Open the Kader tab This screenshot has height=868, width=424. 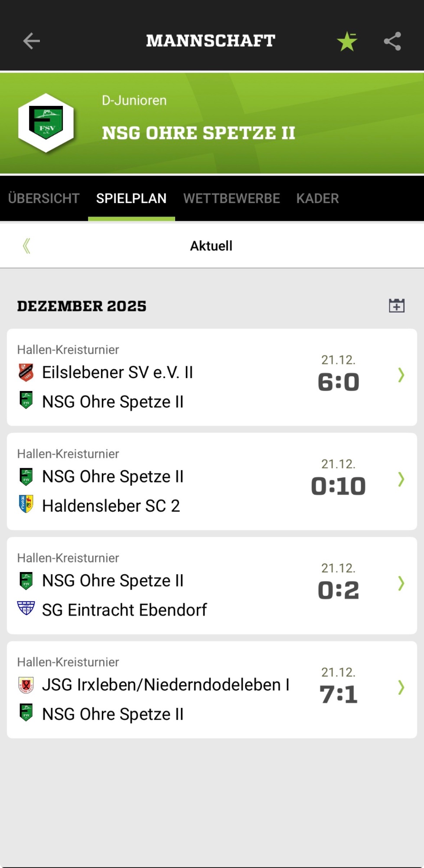point(317,198)
